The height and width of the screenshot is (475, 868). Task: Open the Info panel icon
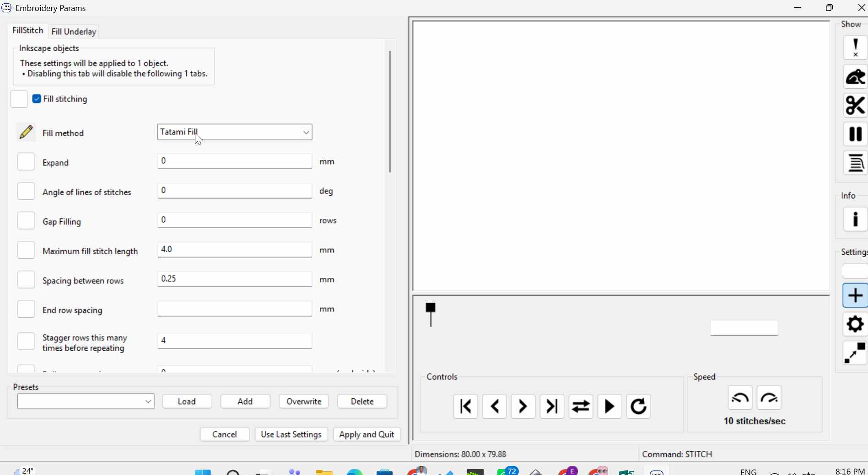(x=855, y=219)
